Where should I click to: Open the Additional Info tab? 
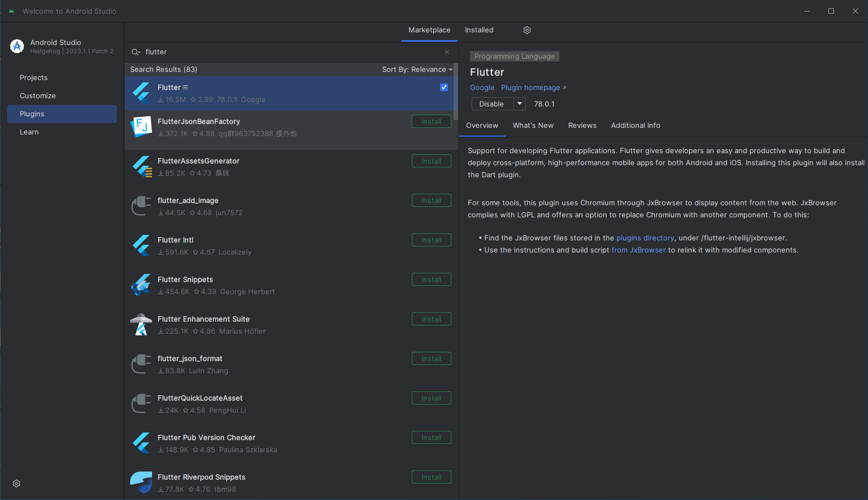(636, 126)
